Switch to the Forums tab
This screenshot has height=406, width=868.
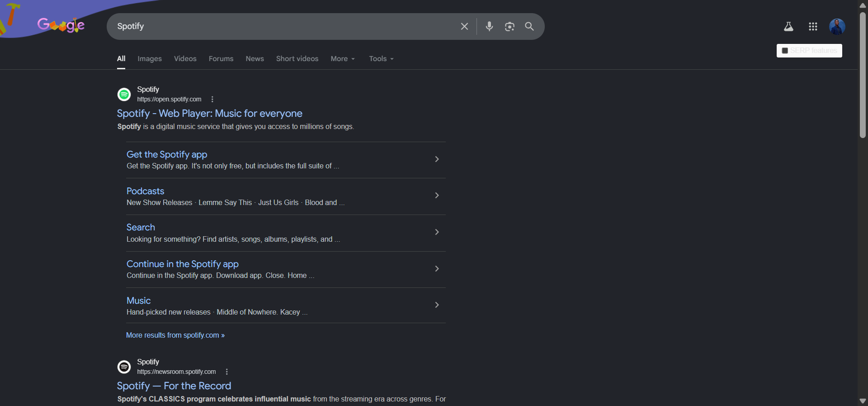(x=221, y=59)
